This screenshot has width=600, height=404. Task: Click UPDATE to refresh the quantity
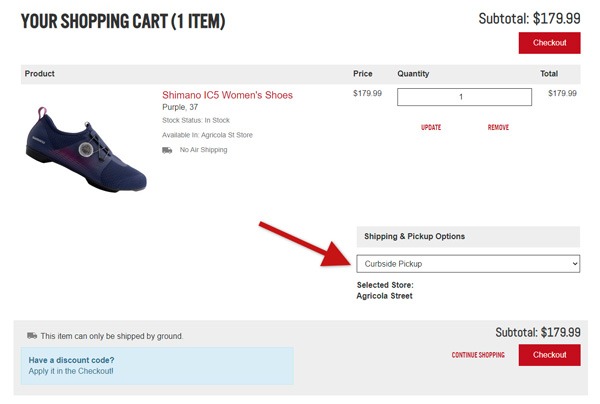[x=431, y=127]
